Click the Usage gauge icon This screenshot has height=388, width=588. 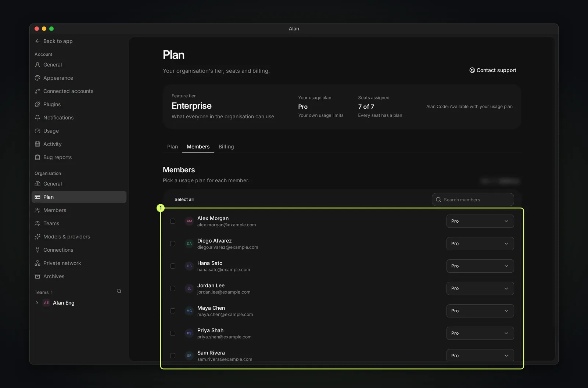pyautogui.click(x=37, y=131)
